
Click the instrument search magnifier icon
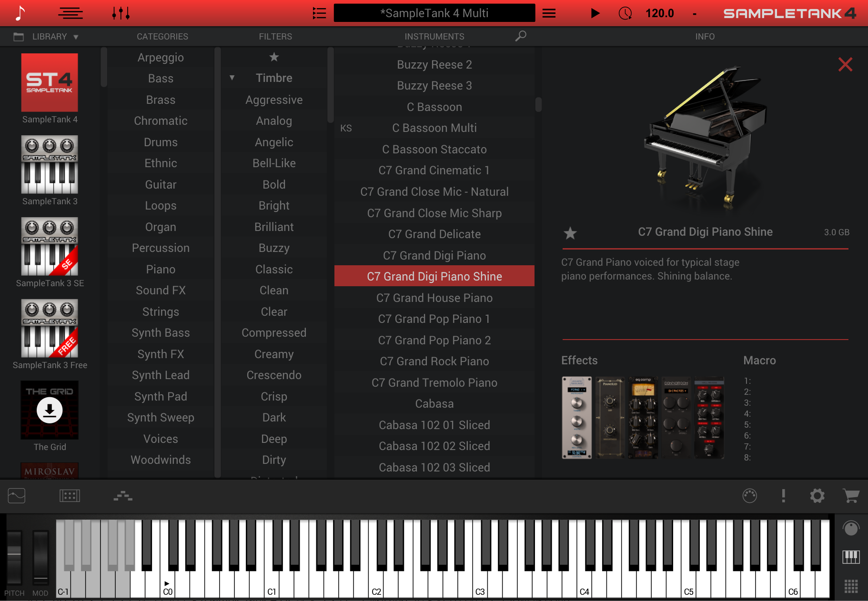(521, 36)
